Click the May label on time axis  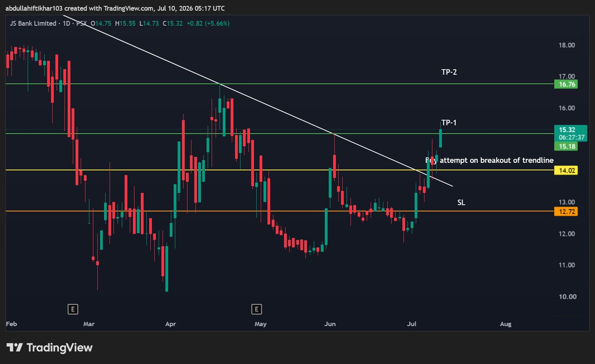tap(260, 324)
